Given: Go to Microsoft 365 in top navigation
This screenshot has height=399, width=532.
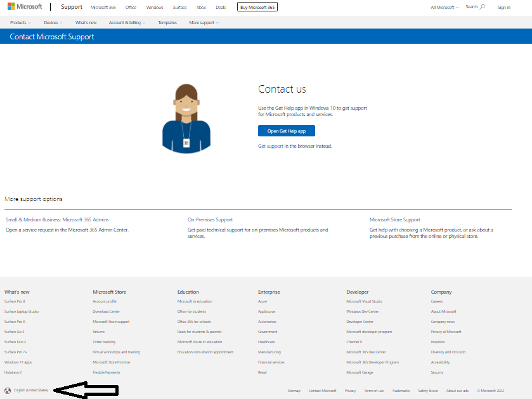Looking at the screenshot, I should click(103, 7).
